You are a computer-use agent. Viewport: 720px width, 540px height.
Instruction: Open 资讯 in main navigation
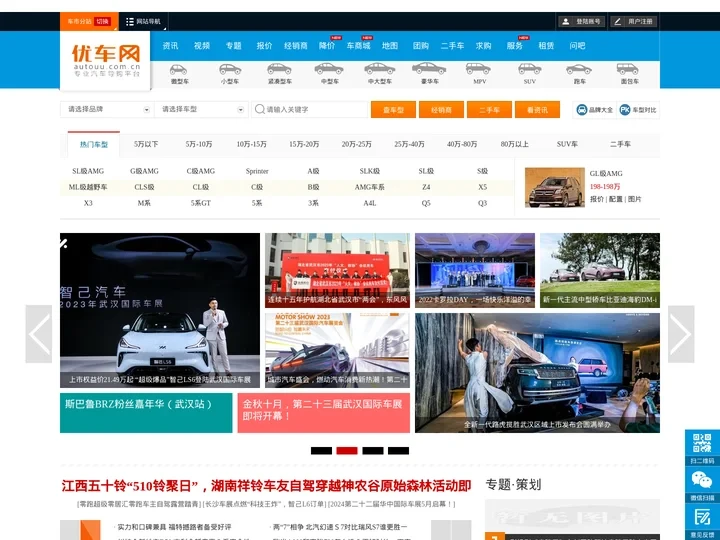pyautogui.click(x=170, y=46)
